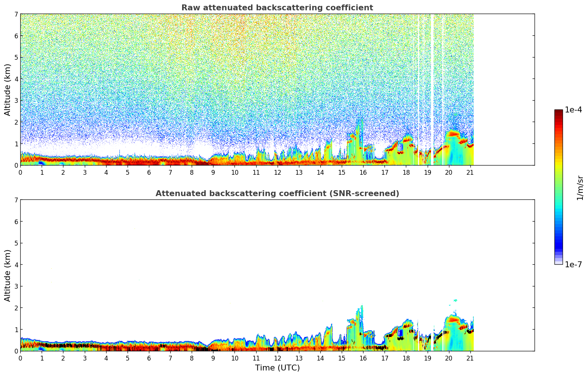
Task: Select hour 0 tick on bottom plot
Action: tap(20, 358)
